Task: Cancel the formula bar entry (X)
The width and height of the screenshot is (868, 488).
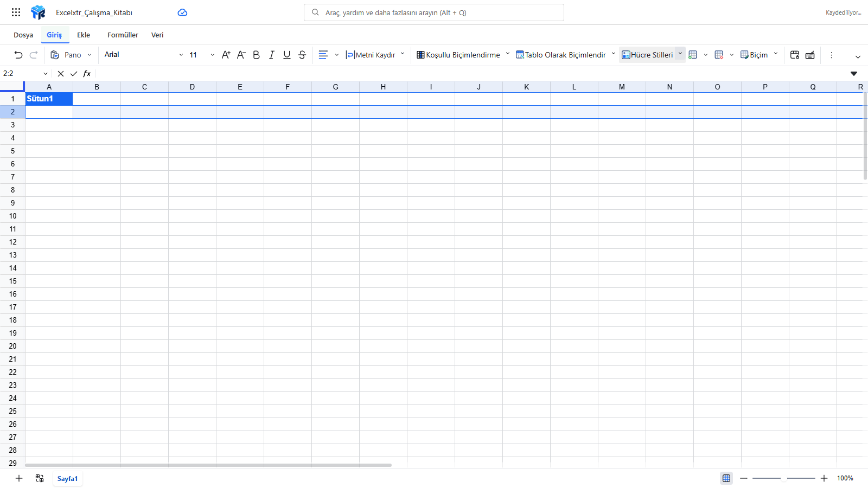Action: click(x=61, y=74)
